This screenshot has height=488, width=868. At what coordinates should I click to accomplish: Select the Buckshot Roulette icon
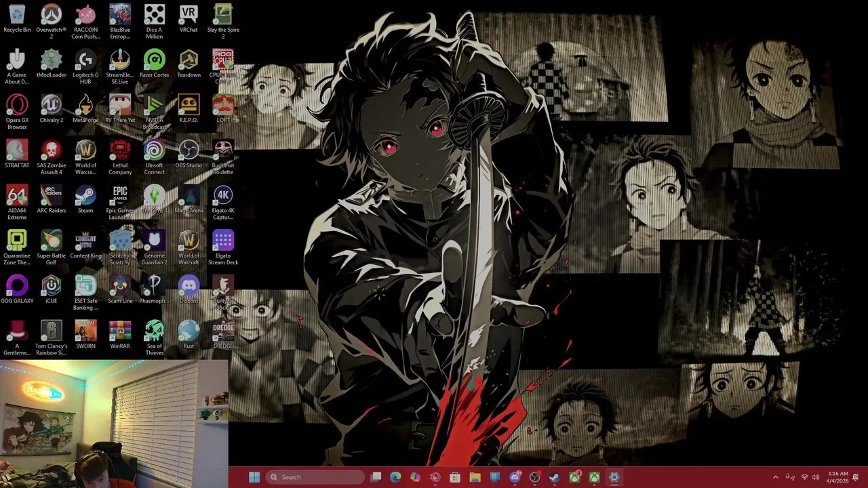[223, 157]
